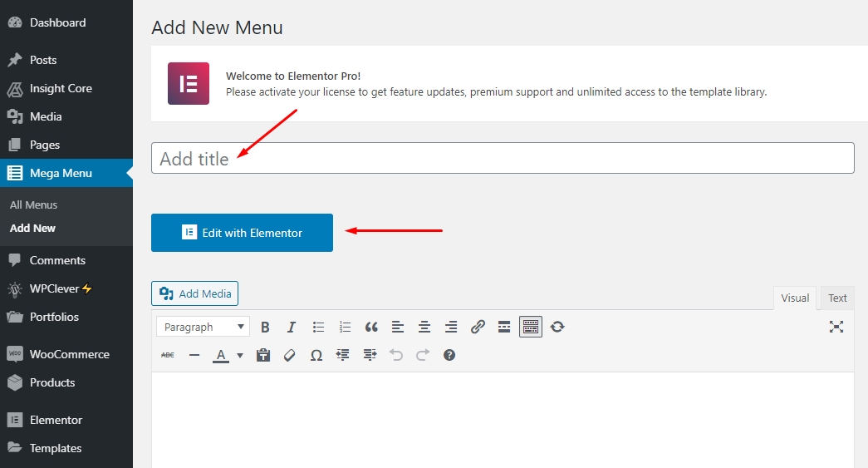Image resolution: width=868 pixels, height=468 pixels.
Task: Toggle distraction-free writing mode
Action: pyautogui.click(x=836, y=327)
